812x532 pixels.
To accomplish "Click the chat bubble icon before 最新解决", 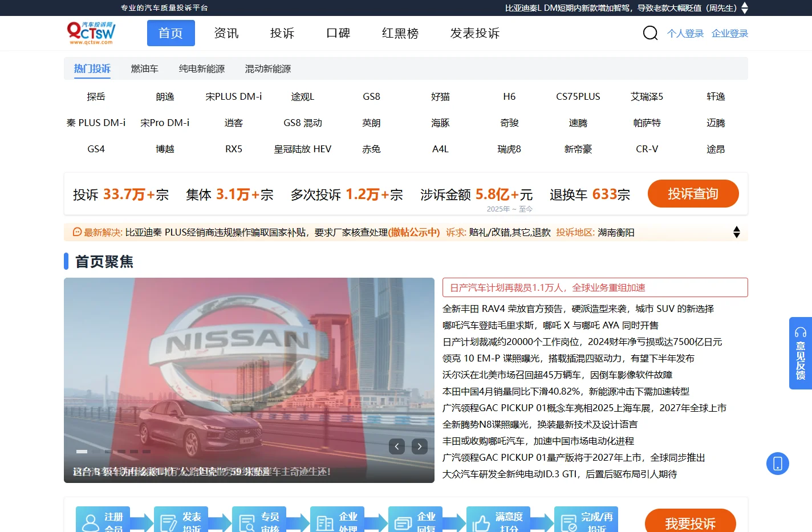I will point(78,232).
